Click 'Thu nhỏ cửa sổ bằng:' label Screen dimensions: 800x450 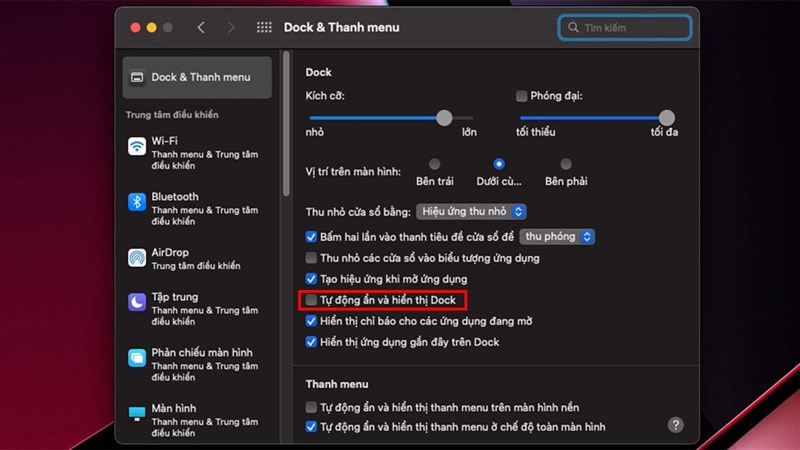358,212
